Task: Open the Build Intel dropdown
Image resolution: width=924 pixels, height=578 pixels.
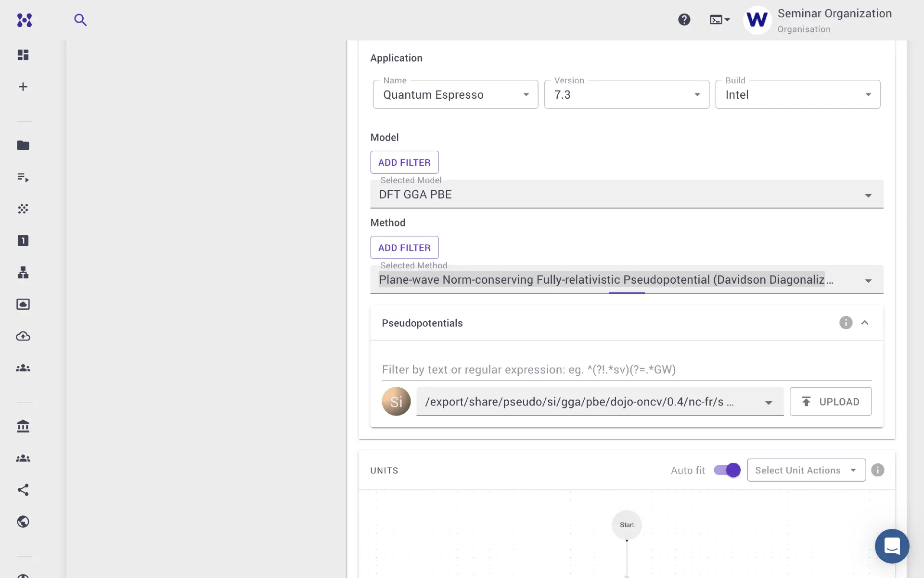Action: tap(797, 94)
